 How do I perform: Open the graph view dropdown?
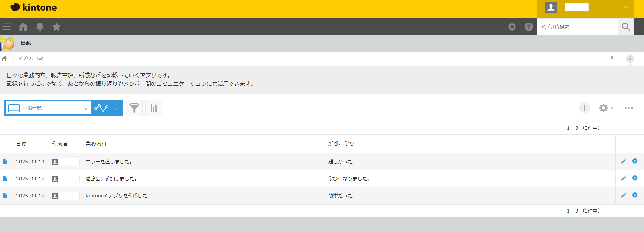click(x=107, y=108)
